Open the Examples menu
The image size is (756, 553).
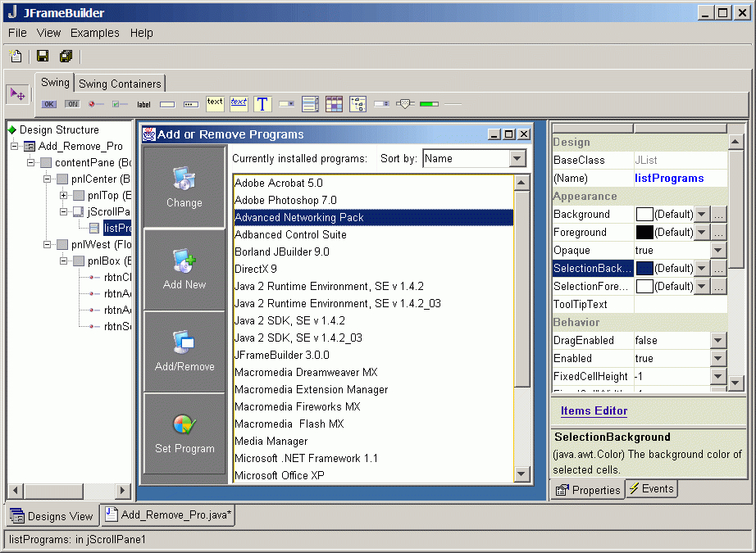(x=95, y=33)
